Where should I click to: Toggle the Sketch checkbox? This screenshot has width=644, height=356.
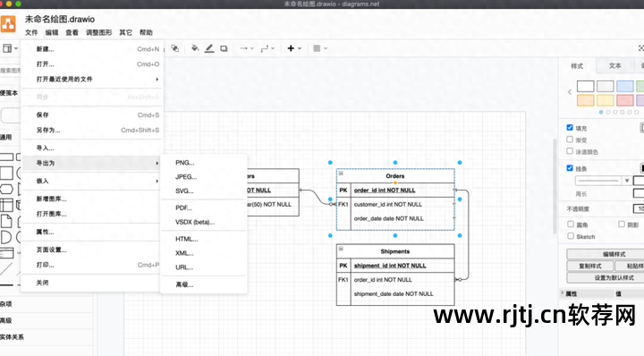(x=571, y=236)
